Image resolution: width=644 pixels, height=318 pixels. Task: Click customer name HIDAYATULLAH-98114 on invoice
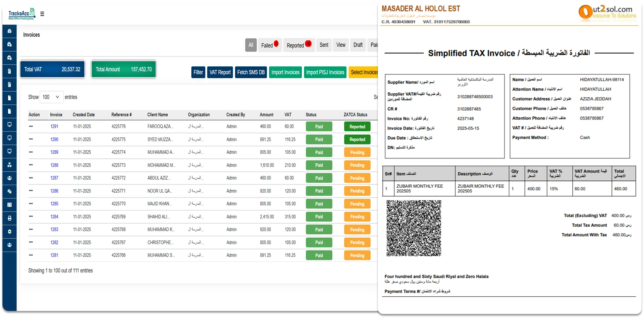(x=602, y=79)
